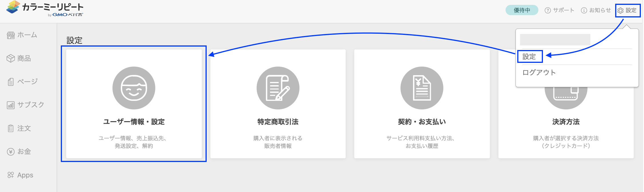Open the サポート help link
Screen dimensions: 644x192
(x=560, y=10)
